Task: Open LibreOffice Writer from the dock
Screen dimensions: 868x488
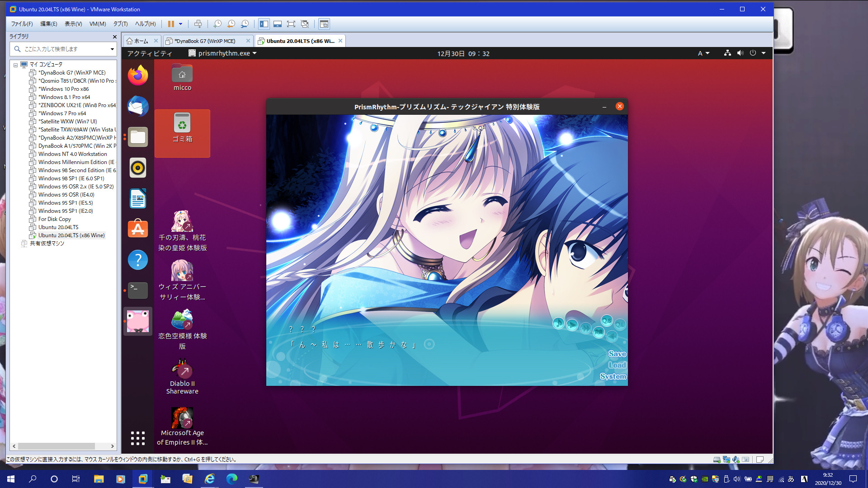Action: click(138, 198)
